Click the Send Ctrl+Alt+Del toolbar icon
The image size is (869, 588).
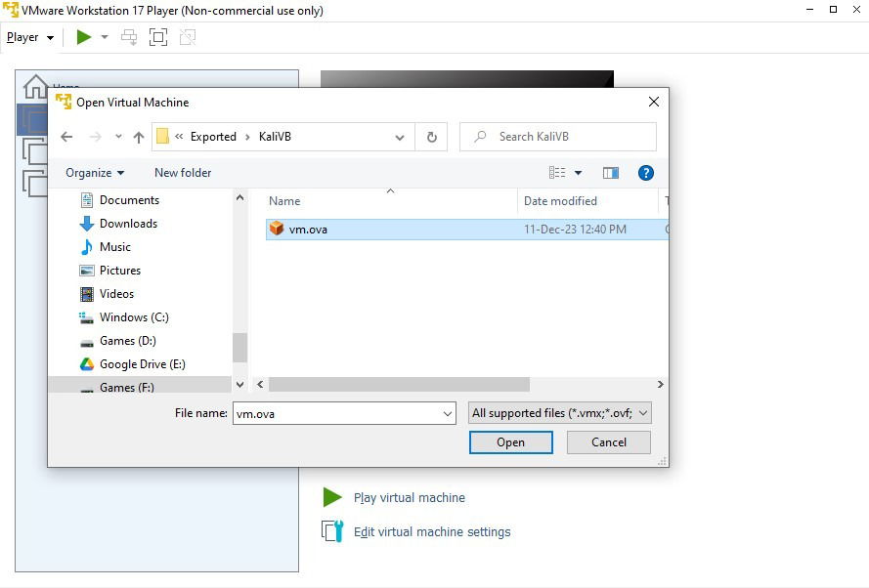[x=128, y=36]
